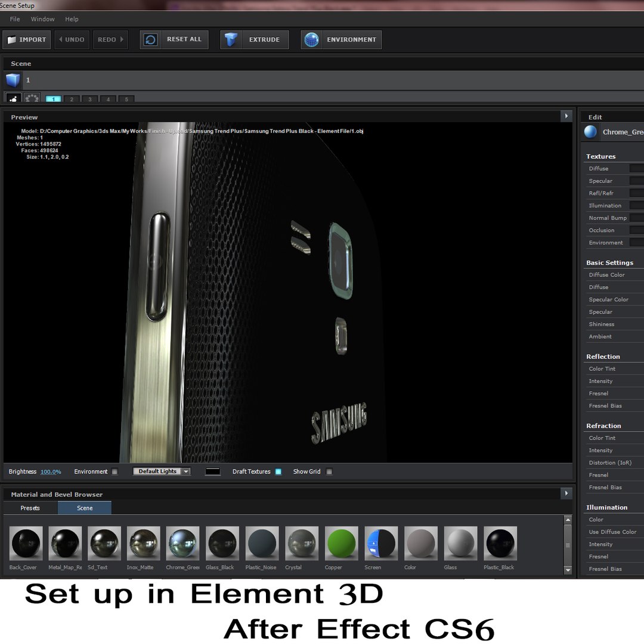Select the Plastic_Black material sphere
This screenshot has height=644, width=644.
(x=500, y=543)
